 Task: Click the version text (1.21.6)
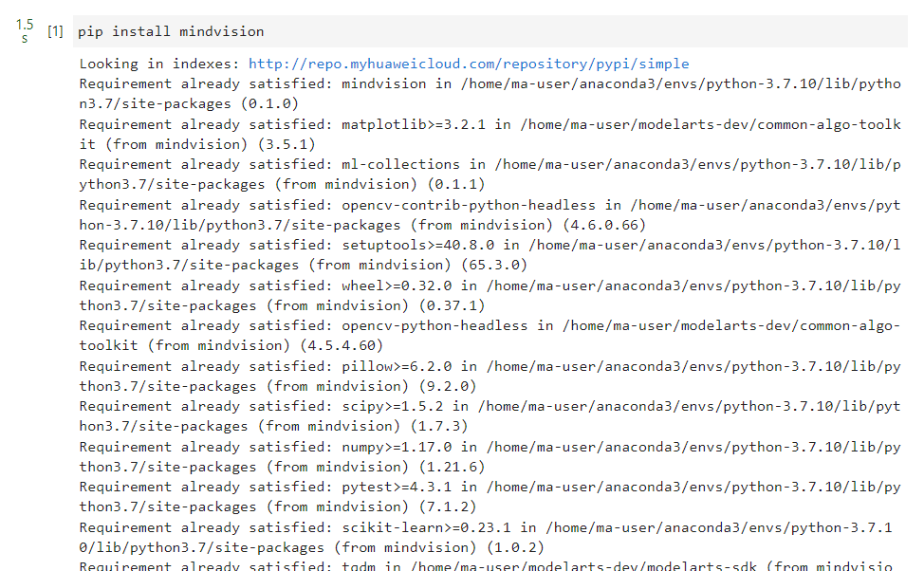[x=452, y=468]
